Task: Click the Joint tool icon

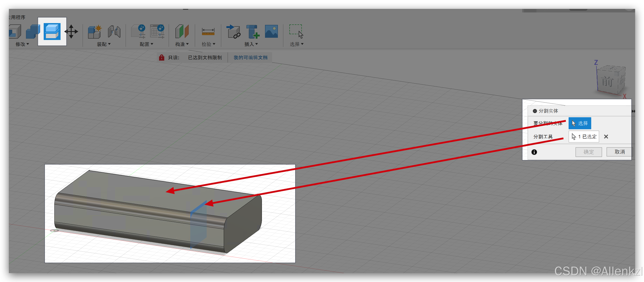Action: (114, 32)
